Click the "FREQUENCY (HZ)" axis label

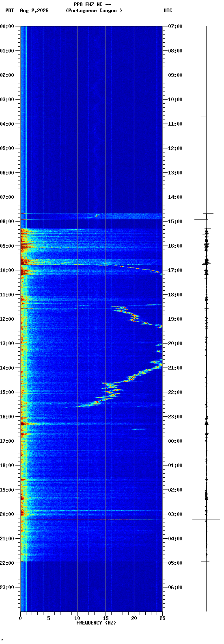click(96, 623)
